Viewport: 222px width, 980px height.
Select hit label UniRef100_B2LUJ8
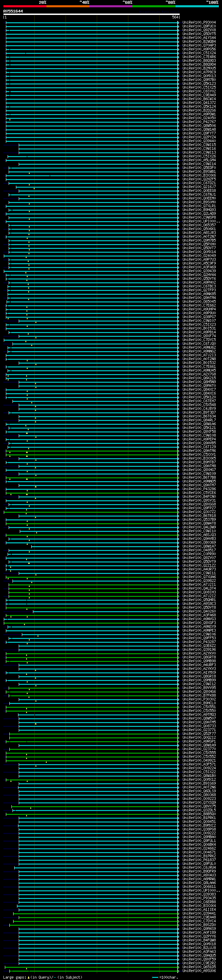pyautogui.click(x=199, y=948)
